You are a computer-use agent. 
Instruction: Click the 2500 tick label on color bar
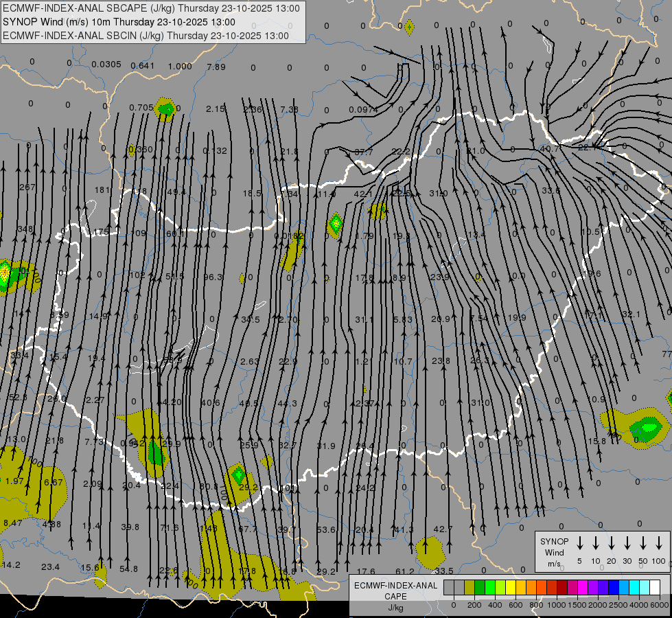click(618, 605)
